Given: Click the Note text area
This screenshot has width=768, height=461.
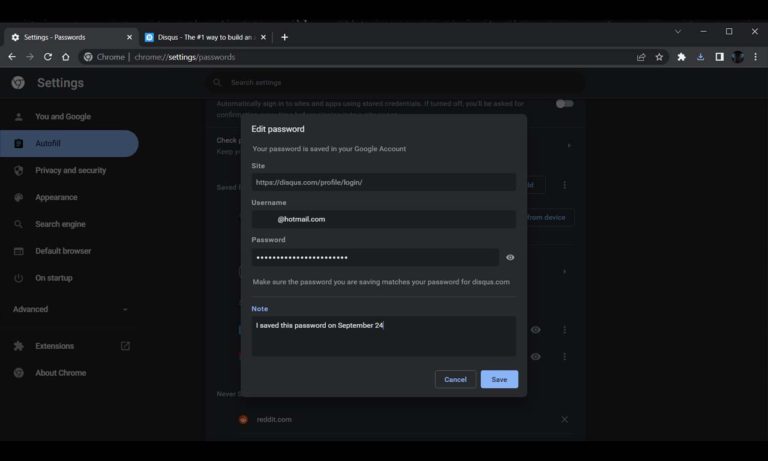Looking at the screenshot, I should 384,336.
